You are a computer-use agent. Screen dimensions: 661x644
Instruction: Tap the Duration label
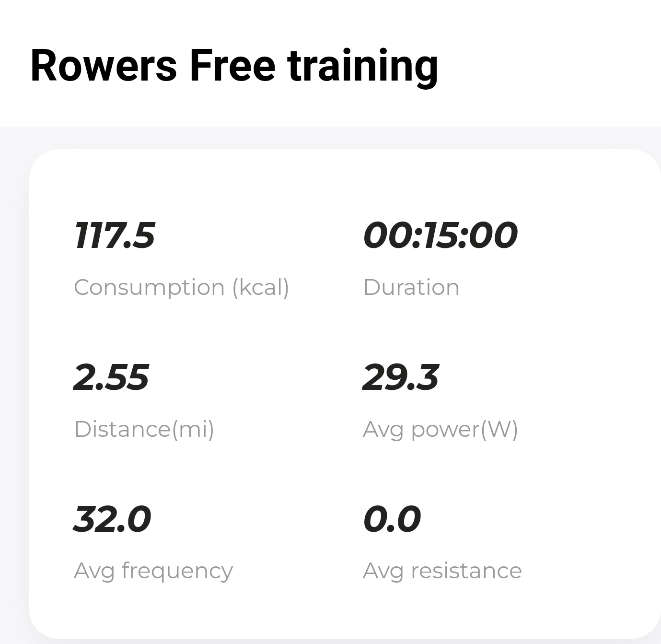click(411, 288)
